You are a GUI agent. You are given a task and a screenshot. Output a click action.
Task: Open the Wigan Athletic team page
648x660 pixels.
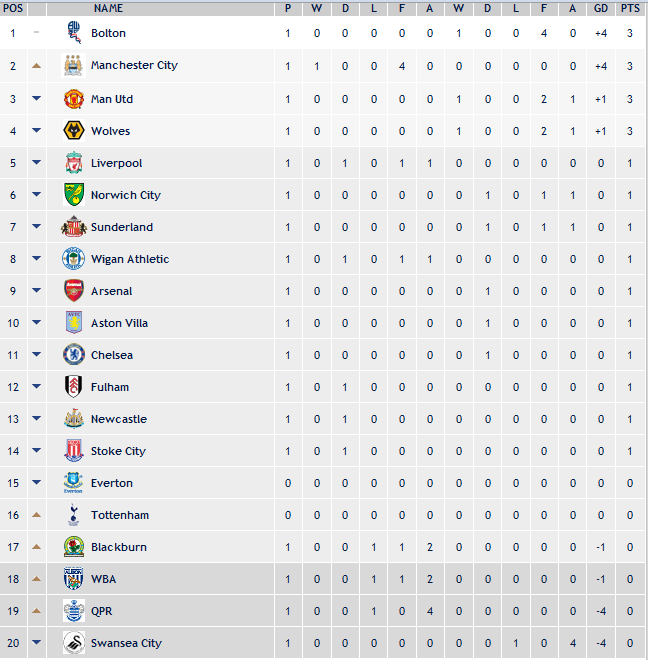click(x=130, y=259)
